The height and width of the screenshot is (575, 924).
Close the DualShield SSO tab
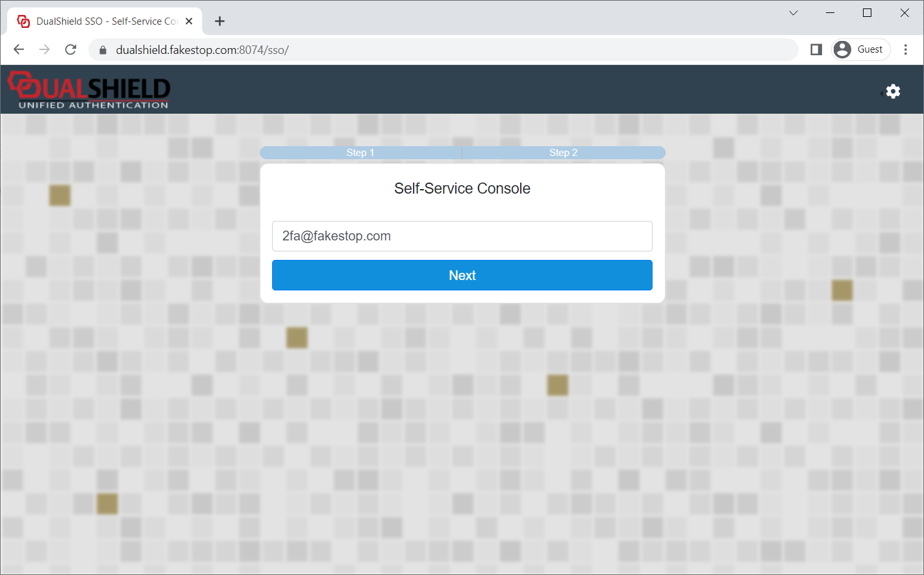click(x=189, y=21)
